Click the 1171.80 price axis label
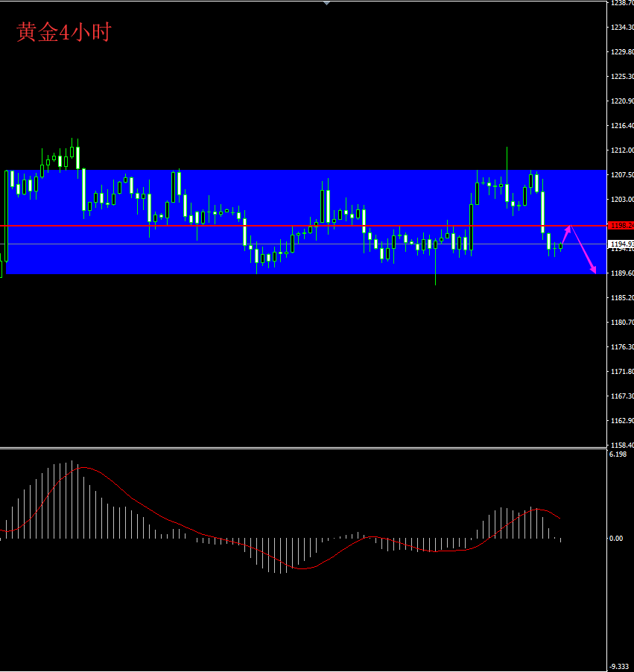This screenshot has height=672, width=634. (x=622, y=371)
